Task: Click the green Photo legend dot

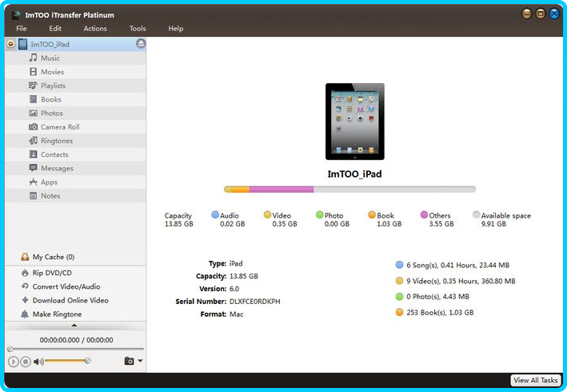Action: click(319, 215)
